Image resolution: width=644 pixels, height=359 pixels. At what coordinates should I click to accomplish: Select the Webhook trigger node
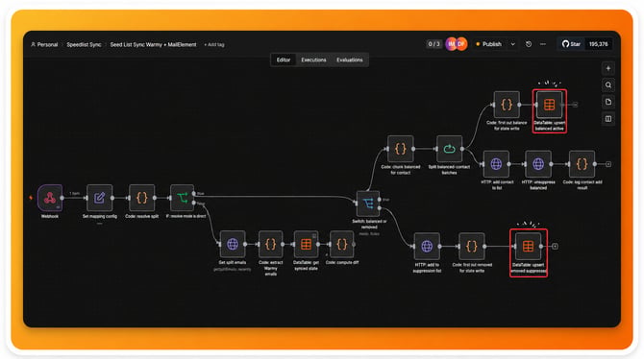pyautogui.click(x=50, y=198)
